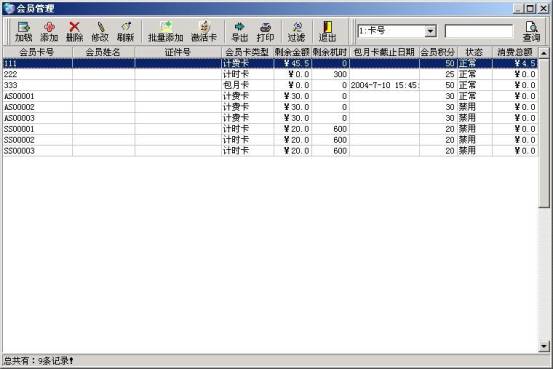Click the 状态 column header

click(474, 52)
